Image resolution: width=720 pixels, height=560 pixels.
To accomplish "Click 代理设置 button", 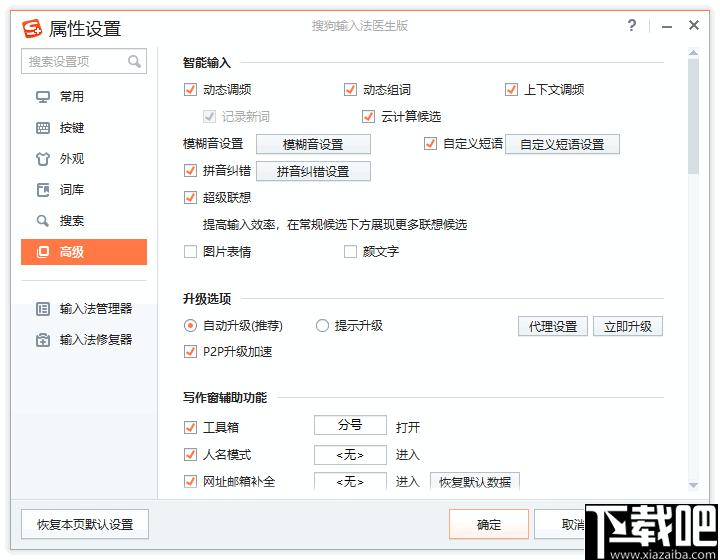I will pyautogui.click(x=553, y=326).
